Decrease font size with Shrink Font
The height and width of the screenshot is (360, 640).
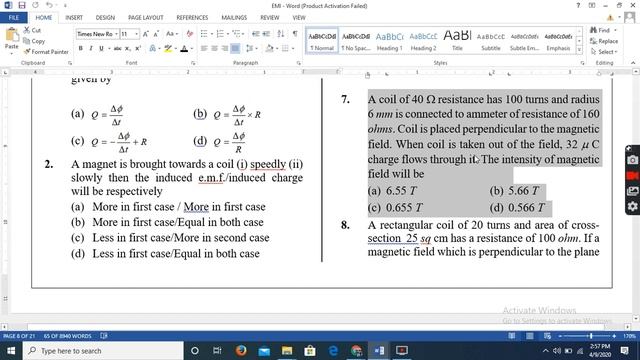point(156,34)
